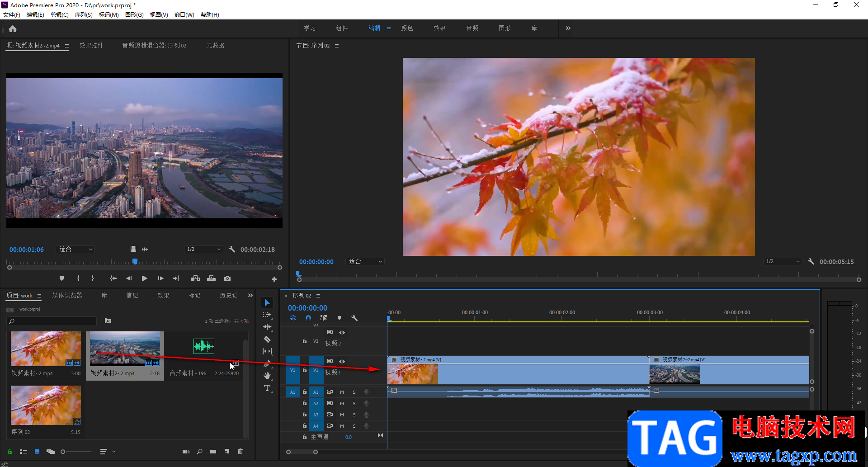Step forward one frame in Source monitor
Image resolution: width=868 pixels, height=467 pixels.
[x=160, y=278]
